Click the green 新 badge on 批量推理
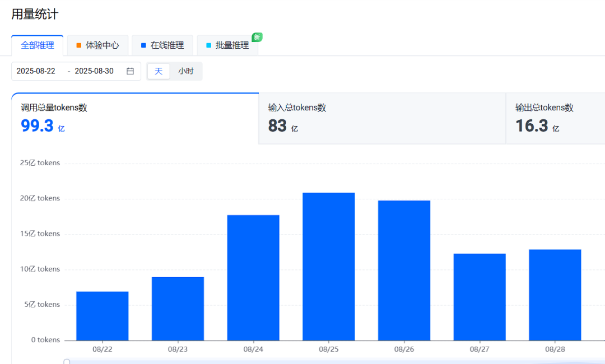The width and height of the screenshot is (605, 364). [257, 37]
